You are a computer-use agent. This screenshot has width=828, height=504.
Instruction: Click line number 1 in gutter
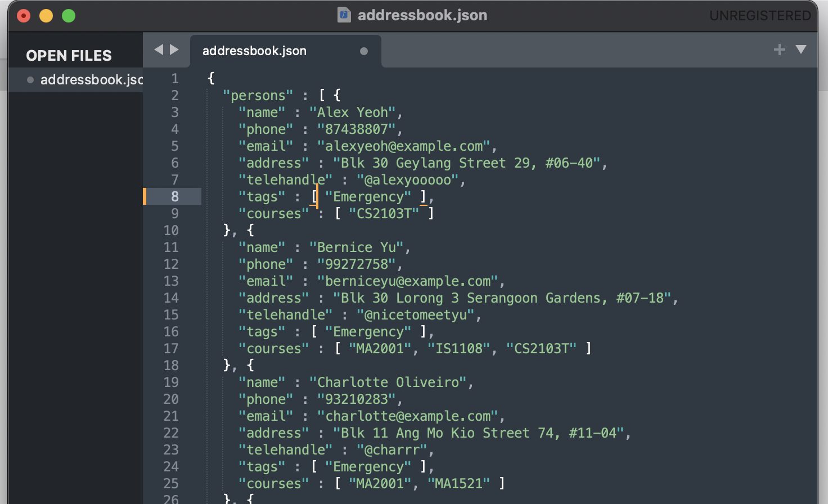pyautogui.click(x=175, y=78)
